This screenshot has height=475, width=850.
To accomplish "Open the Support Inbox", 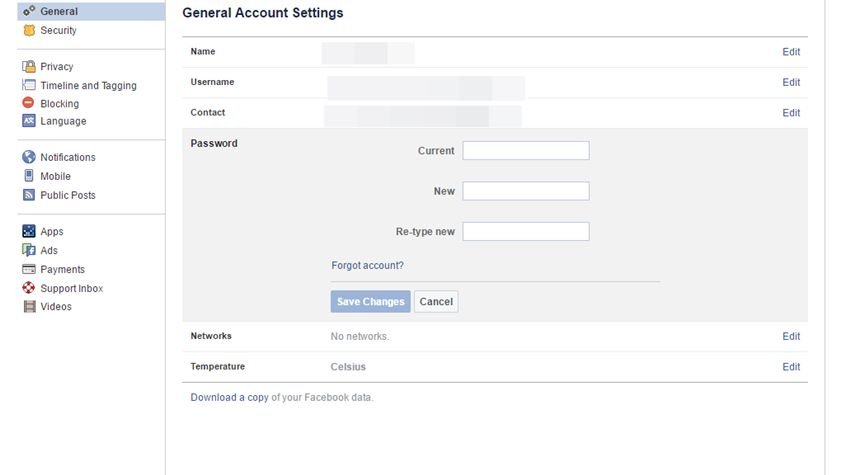I will (72, 288).
